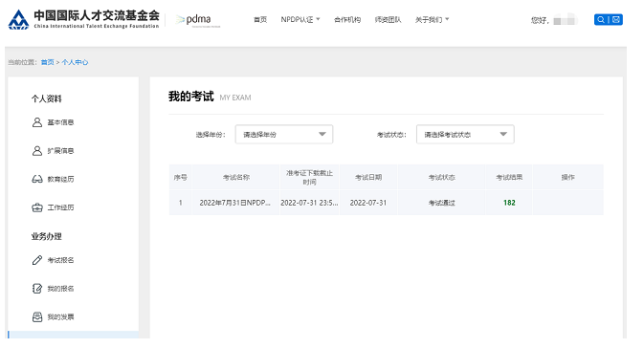Screen dimensions: 644x348
Task: Click the 2022-07-31 exam date cell
Action: click(x=368, y=203)
